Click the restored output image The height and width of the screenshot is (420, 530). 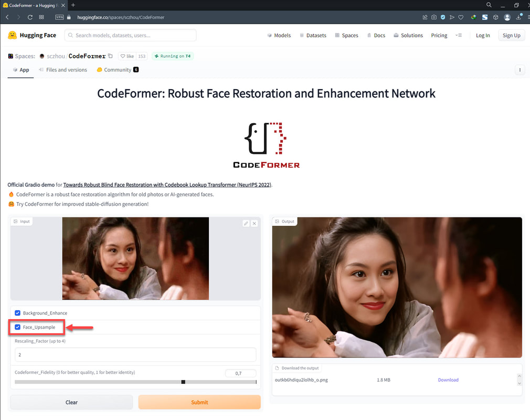(397, 288)
